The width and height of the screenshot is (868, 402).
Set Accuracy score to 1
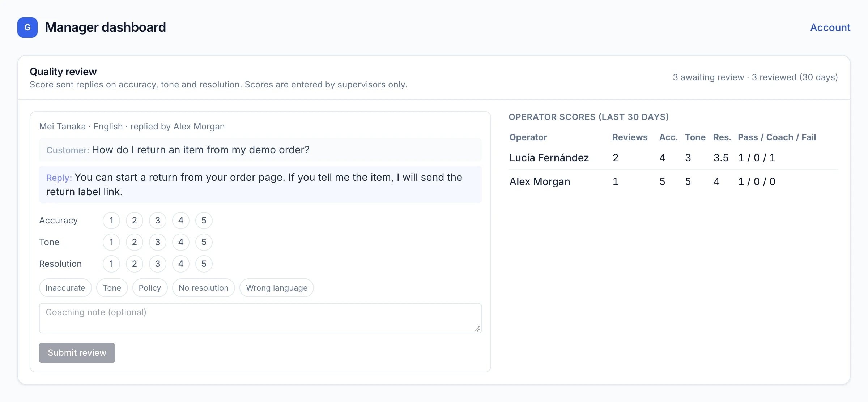pyautogui.click(x=111, y=221)
